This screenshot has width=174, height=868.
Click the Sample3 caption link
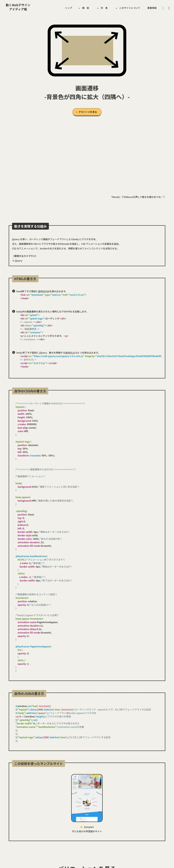87,827
